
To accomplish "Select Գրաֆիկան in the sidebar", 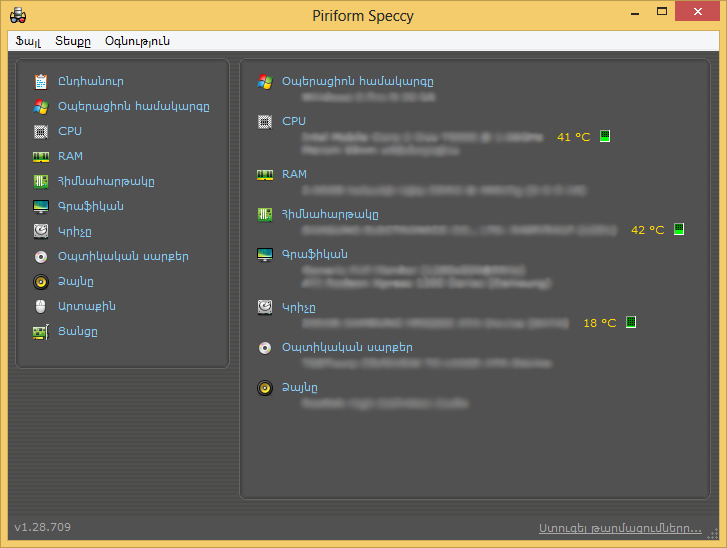I will [x=91, y=206].
